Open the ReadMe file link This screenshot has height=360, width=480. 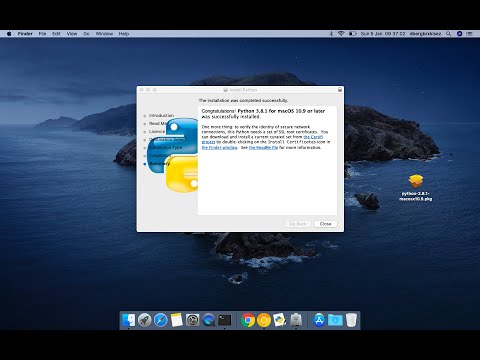point(263,147)
